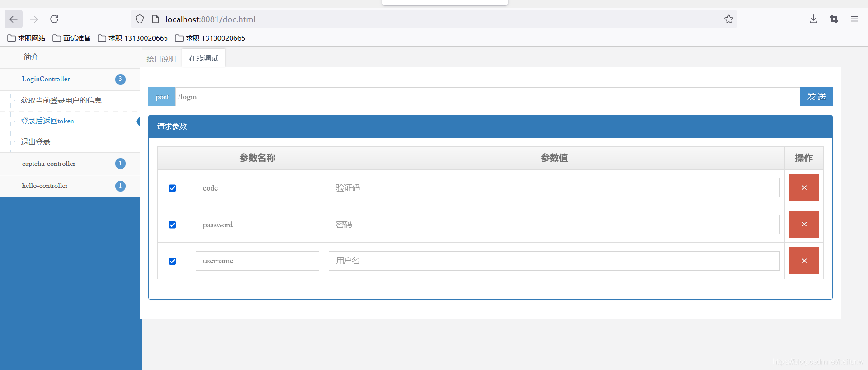Uncheck the username parameter checkbox
Image resolution: width=868 pixels, height=370 pixels.
[x=172, y=261]
